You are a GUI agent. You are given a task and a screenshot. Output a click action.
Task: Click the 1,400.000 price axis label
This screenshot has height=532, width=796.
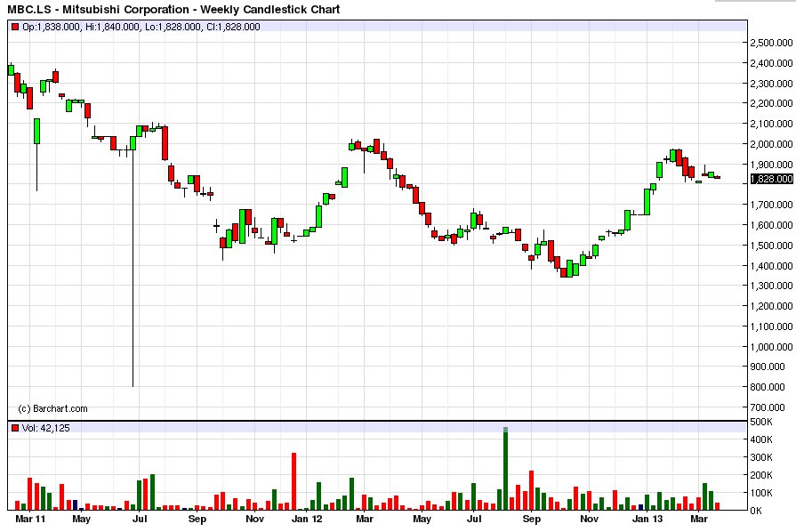tap(772, 266)
